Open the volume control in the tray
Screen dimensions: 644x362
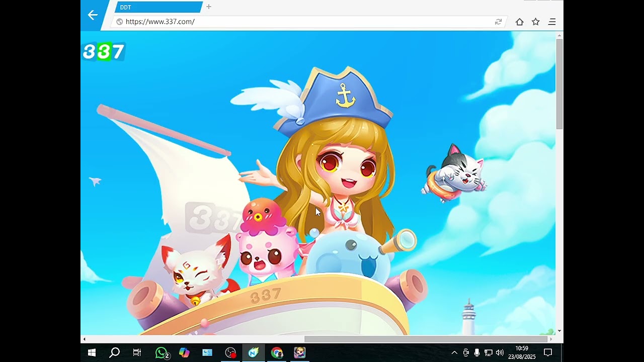coord(500,353)
